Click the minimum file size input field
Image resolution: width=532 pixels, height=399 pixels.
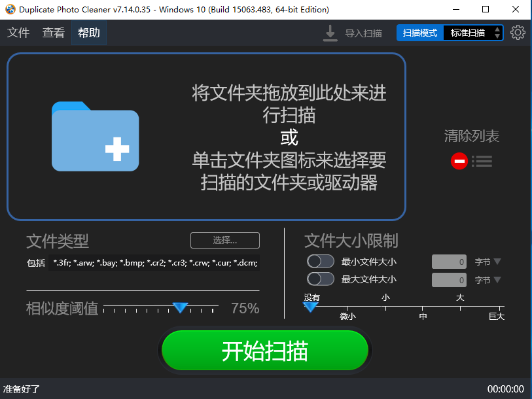[449, 262]
